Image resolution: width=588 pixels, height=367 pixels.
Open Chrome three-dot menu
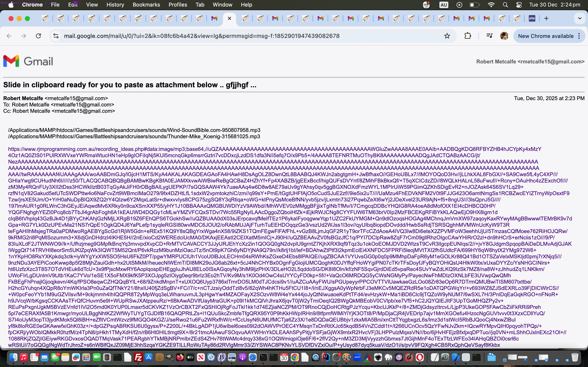[x=579, y=36]
